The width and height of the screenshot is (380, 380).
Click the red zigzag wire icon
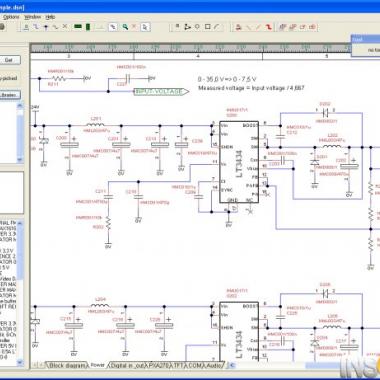click(268, 27)
